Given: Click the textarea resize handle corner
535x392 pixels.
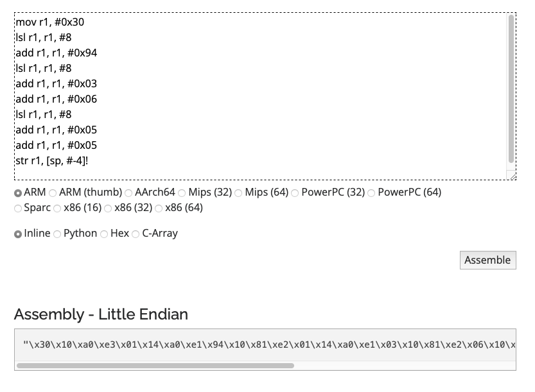Looking at the screenshot, I should coord(512,176).
